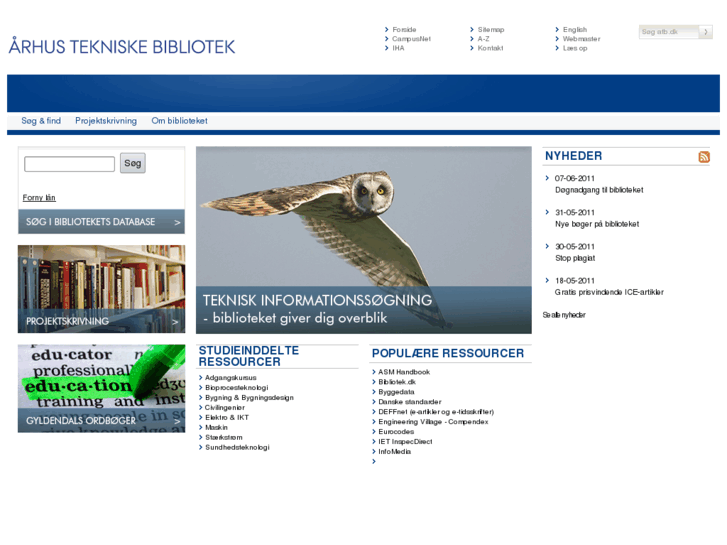Open the Projektskrivning menu item
The image size is (727, 545).
click(x=106, y=121)
